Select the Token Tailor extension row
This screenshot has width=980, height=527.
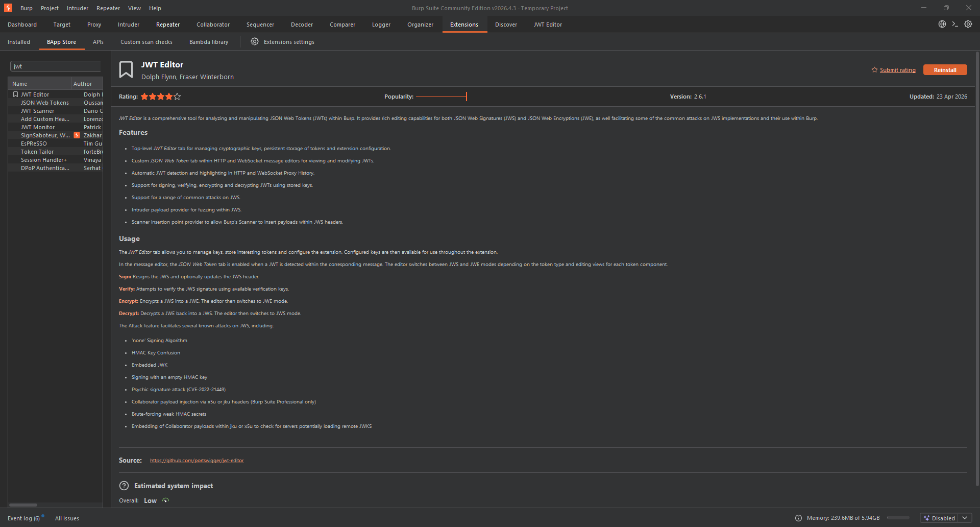coord(56,152)
